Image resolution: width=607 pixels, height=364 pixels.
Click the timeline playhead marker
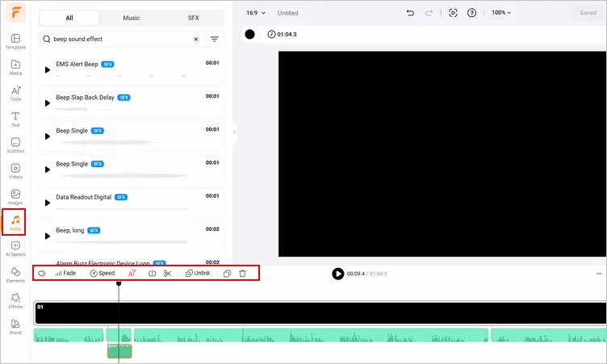tap(119, 284)
